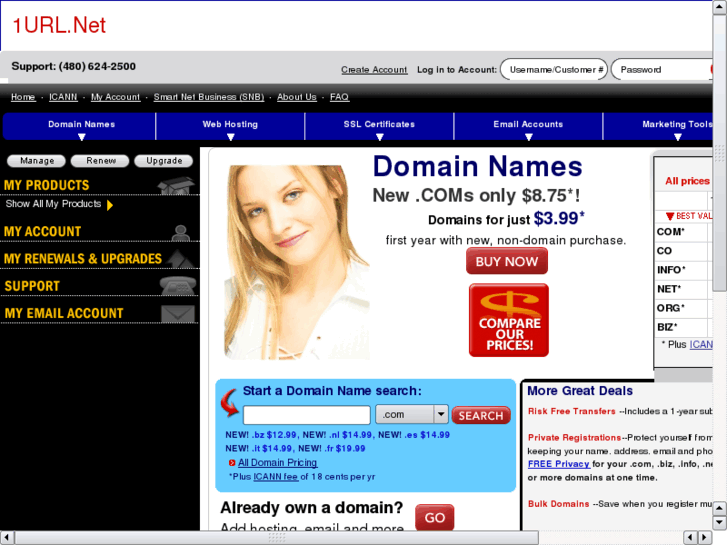Click the vertical scrollbar thumb
The width and height of the screenshot is (727, 545).
(719, 152)
